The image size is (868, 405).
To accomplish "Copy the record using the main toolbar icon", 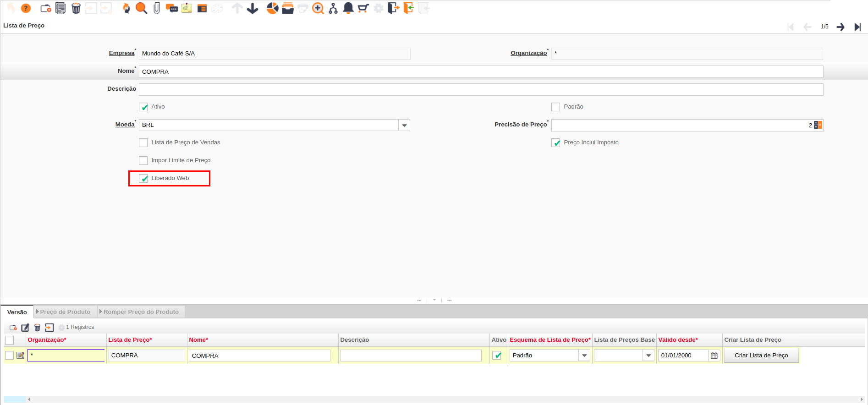I will 60,8.
